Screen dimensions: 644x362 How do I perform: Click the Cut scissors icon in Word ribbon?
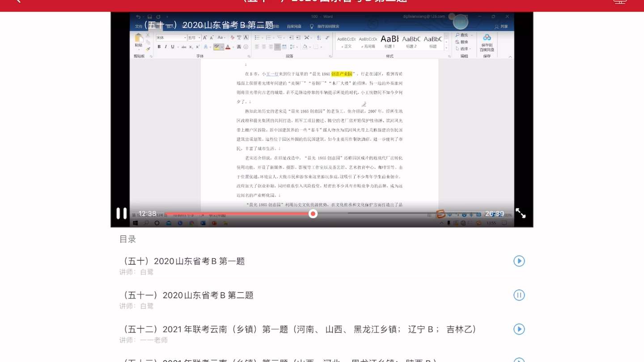[148, 35]
